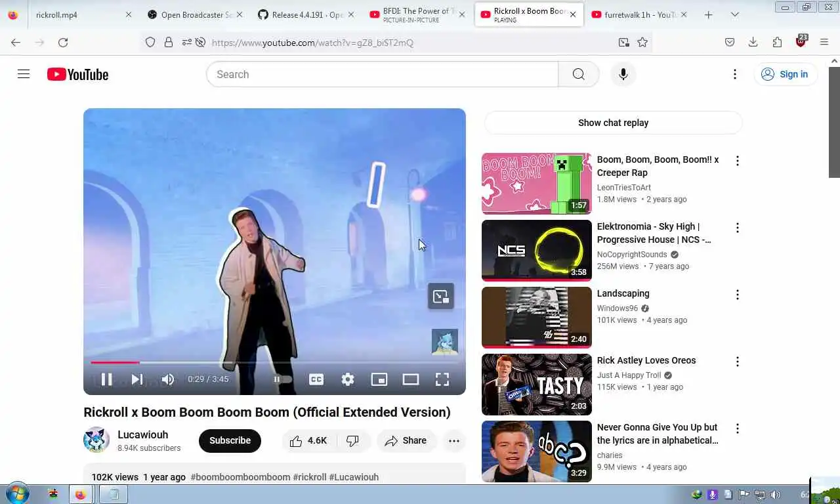Open options for Never Gonna Give You Up video
Screen dimensions: 840x504
point(737,429)
